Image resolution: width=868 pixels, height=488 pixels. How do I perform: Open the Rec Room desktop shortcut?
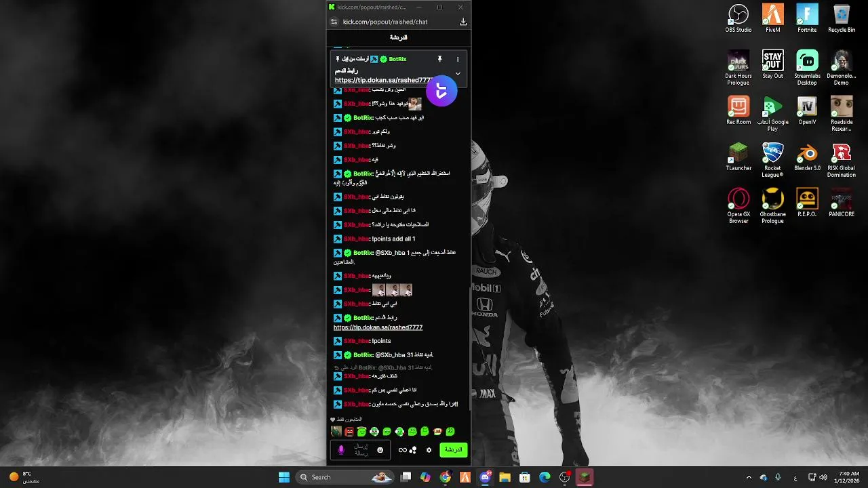pos(738,110)
